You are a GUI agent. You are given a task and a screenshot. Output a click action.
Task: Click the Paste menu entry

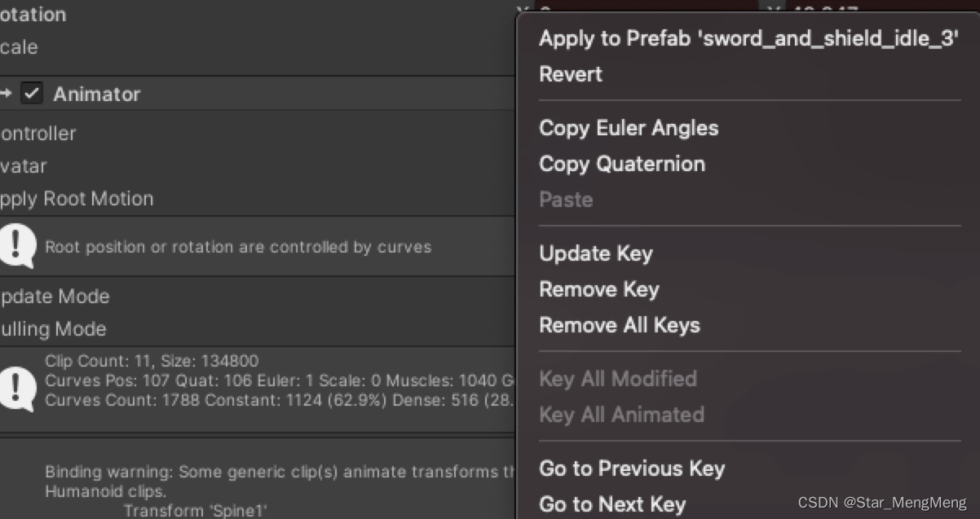click(x=566, y=200)
